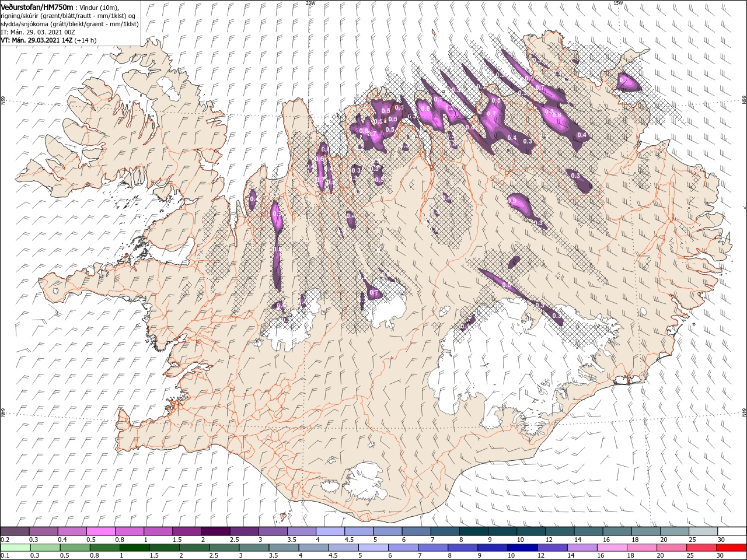Image resolution: width=747 pixels, height=560 pixels.
Task: Click the 0.1 label in the lower legend
Action: coord(5,555)
